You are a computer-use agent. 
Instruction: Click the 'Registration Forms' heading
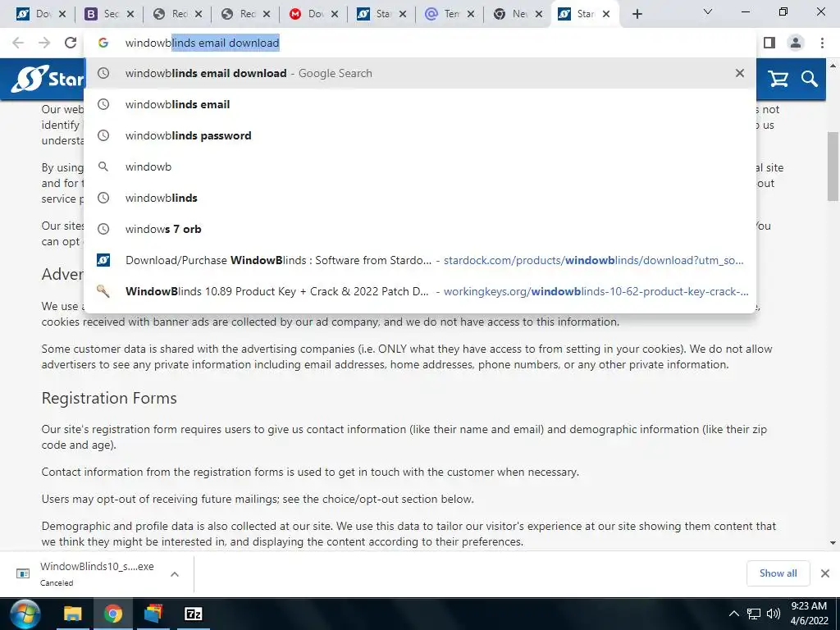point(109,398)
